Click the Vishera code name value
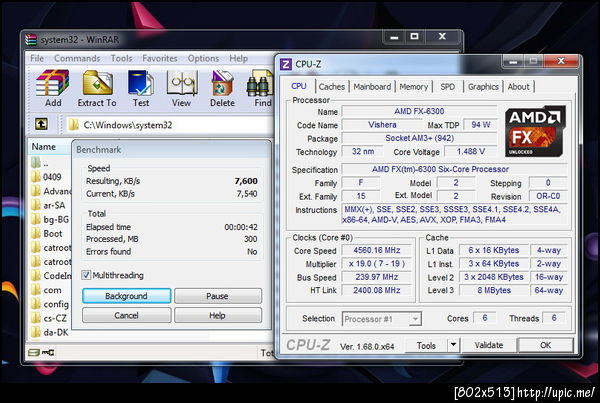 coord(382,125)
